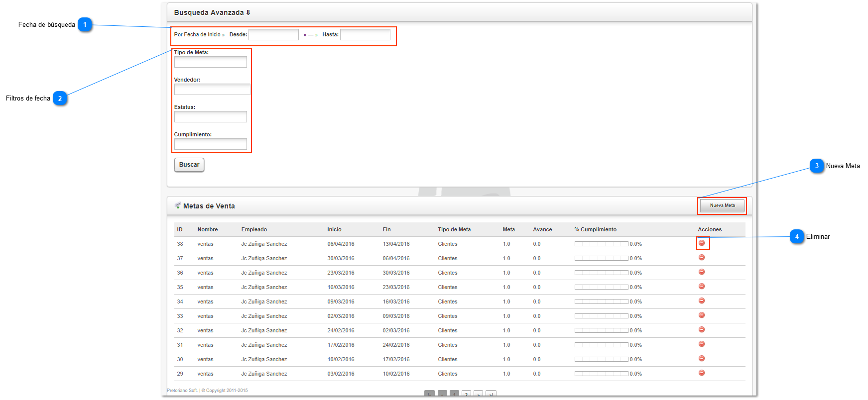Create a new goal with Nueva Meta

tap(722, 205)
